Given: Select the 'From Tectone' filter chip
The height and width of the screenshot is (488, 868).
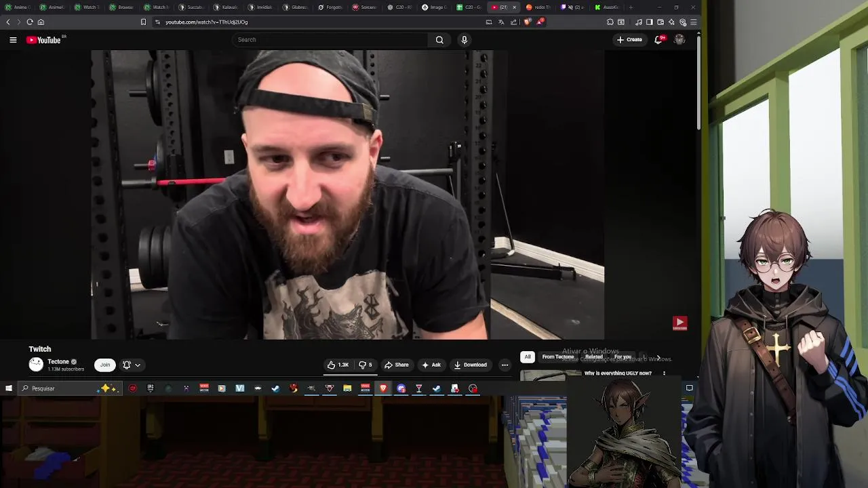Looking at the screenshot, I should click(x=558, y=357).
